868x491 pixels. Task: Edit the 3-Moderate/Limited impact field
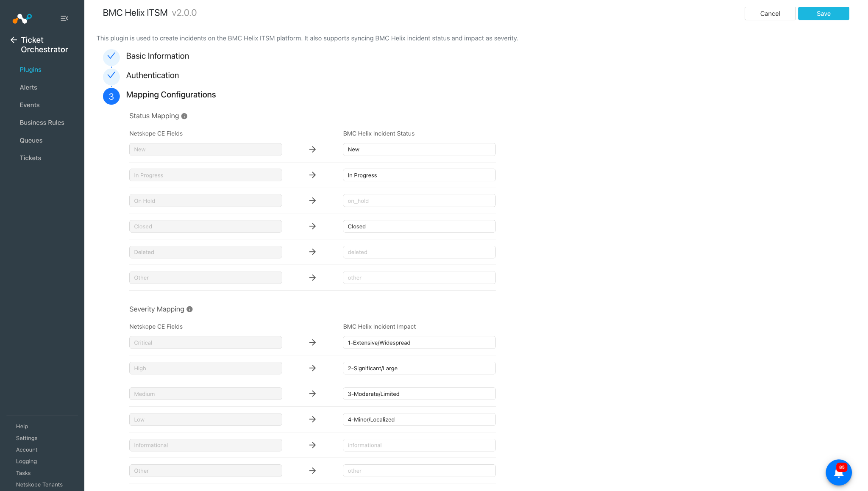[419, 394]
